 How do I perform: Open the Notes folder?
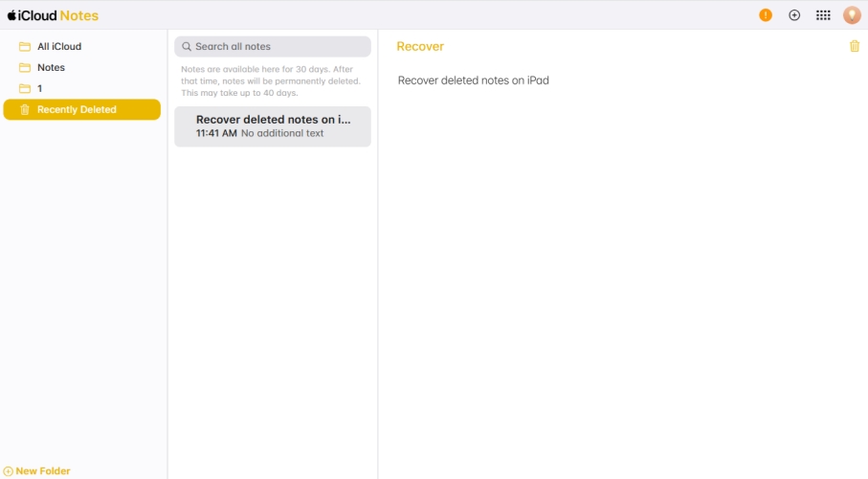pos(82,68)
